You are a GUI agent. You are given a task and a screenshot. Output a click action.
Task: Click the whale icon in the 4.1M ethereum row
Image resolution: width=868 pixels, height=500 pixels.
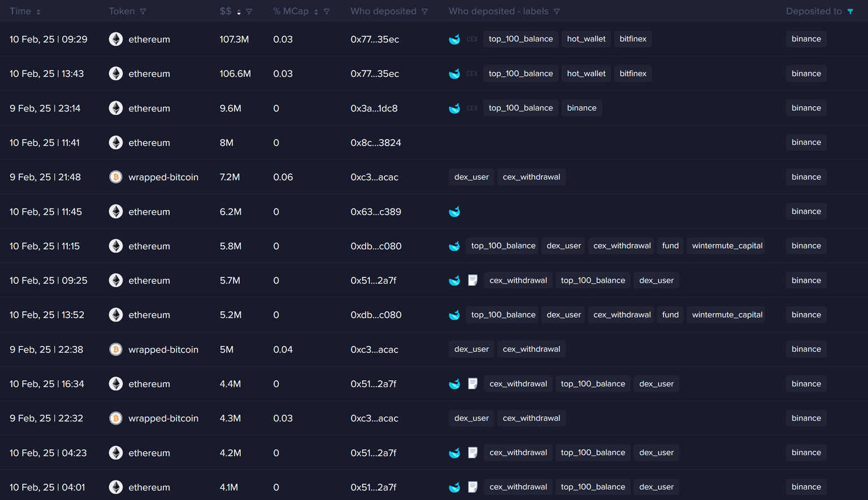(454, 487)
